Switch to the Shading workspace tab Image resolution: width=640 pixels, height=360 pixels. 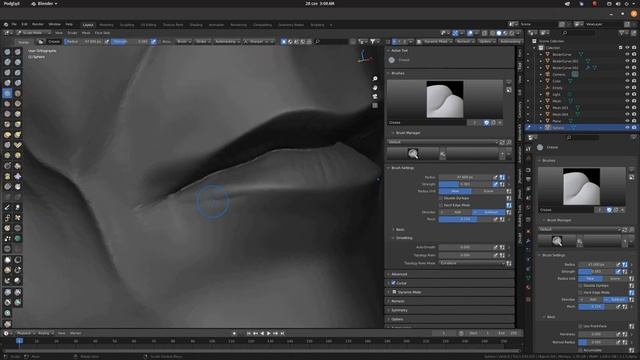coord(196,25)
